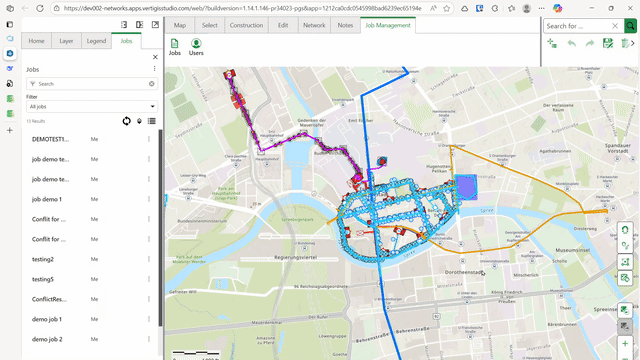Click the green layer toggle button on map
The height and width of the screenshot is (360, 640).
click(624, 310)
